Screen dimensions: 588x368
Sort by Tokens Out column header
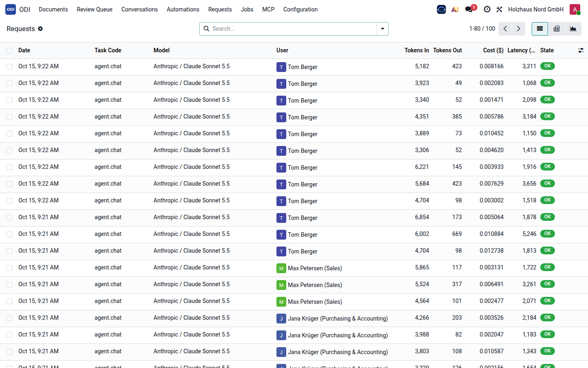pos(448,50)
